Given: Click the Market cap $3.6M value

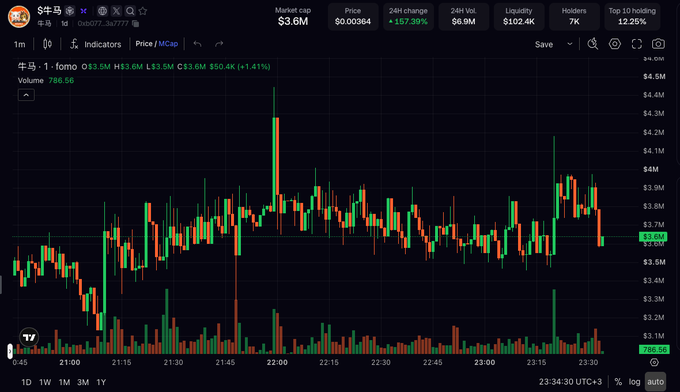Looking at the screenshot, I should pos(293,21).
